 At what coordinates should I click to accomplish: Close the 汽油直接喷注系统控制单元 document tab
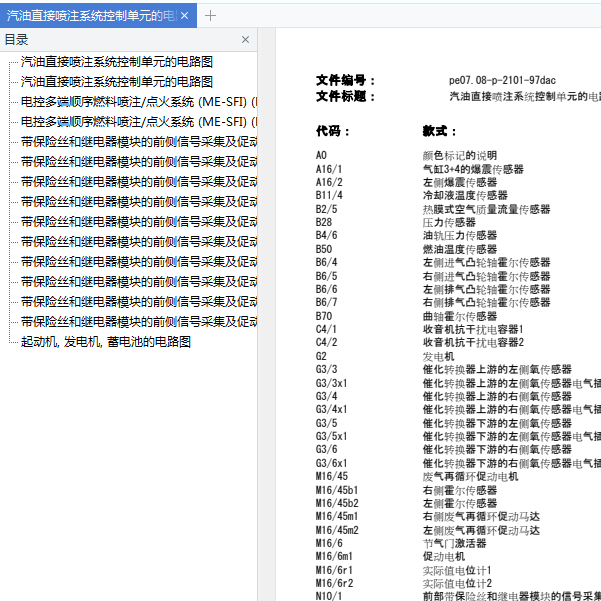point(184,16)
